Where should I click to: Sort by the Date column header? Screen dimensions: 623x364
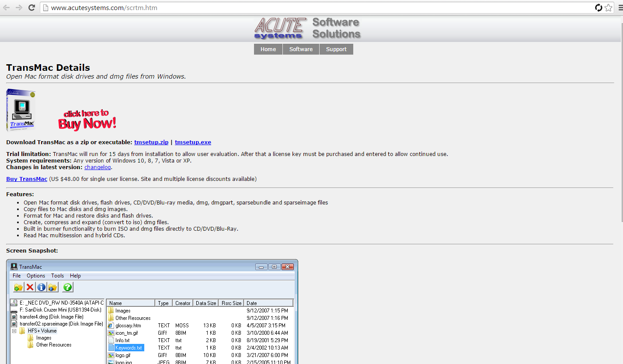click(268, 303)
